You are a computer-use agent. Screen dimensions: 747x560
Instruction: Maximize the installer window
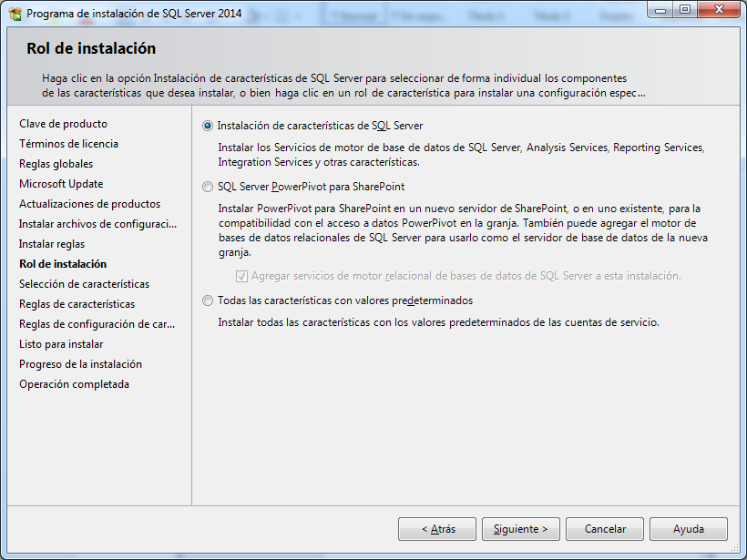685,10
